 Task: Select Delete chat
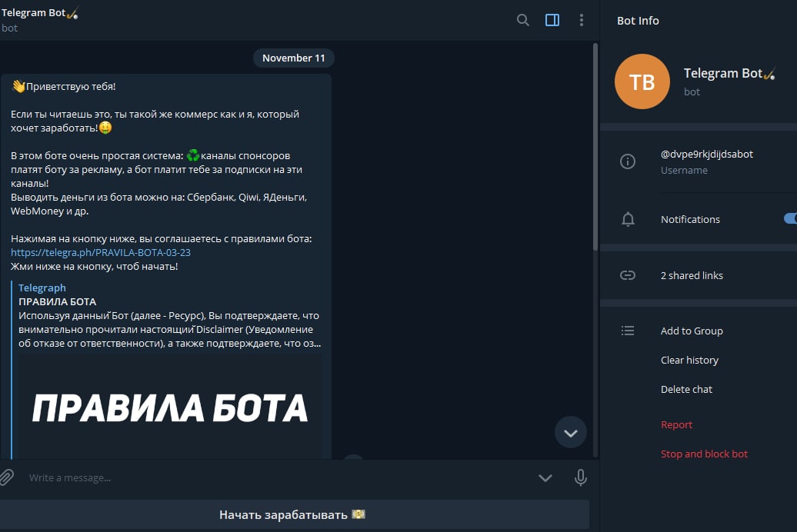[686, 389]
